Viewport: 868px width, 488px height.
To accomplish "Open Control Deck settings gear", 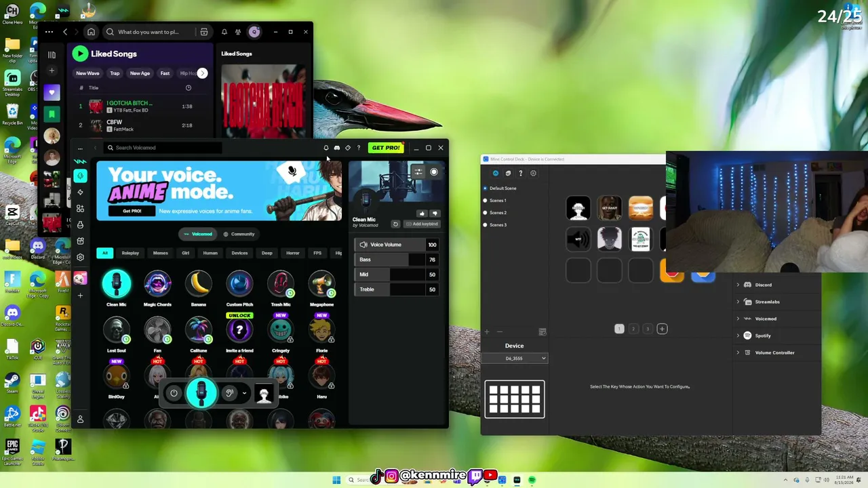I will [x=533, y=174].
